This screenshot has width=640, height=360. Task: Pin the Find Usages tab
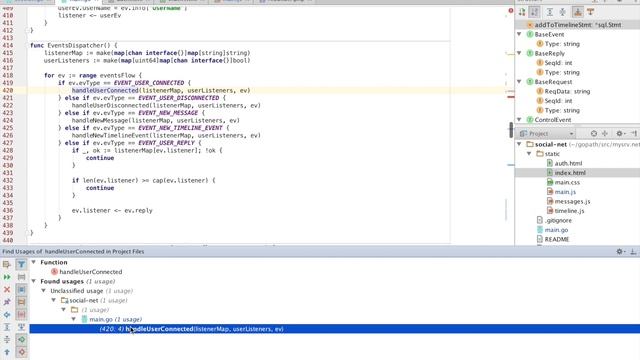[x=7, y=302]
